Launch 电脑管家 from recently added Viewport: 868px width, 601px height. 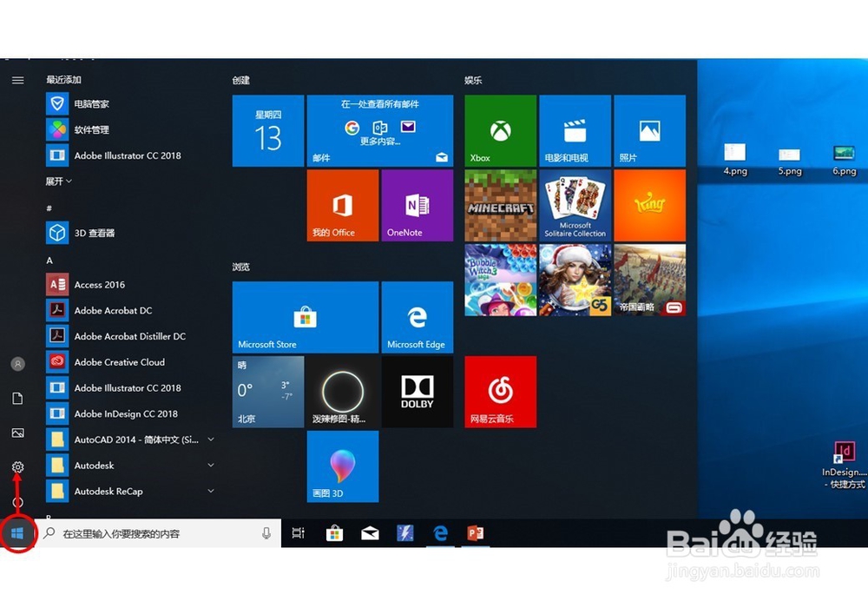coord(131,103)
